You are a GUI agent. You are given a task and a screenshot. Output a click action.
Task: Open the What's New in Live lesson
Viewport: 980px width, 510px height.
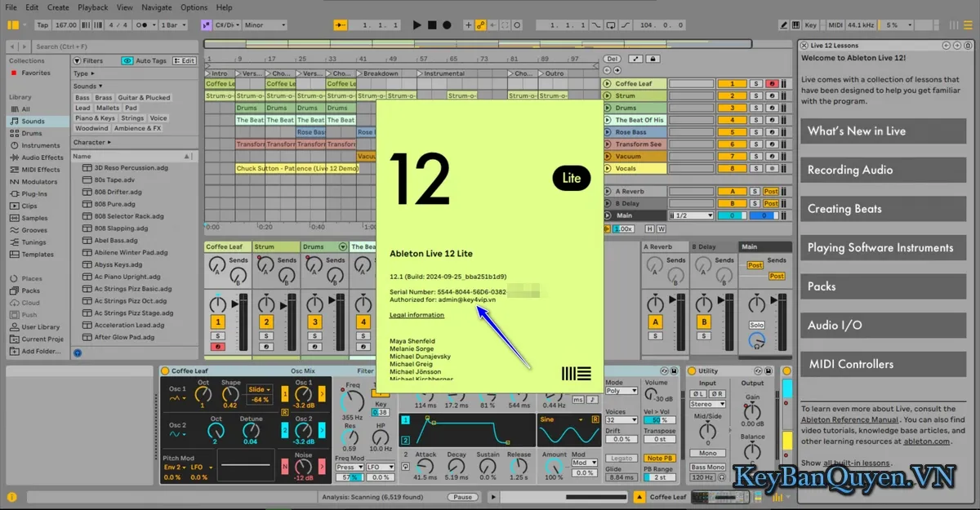(883, 131)
